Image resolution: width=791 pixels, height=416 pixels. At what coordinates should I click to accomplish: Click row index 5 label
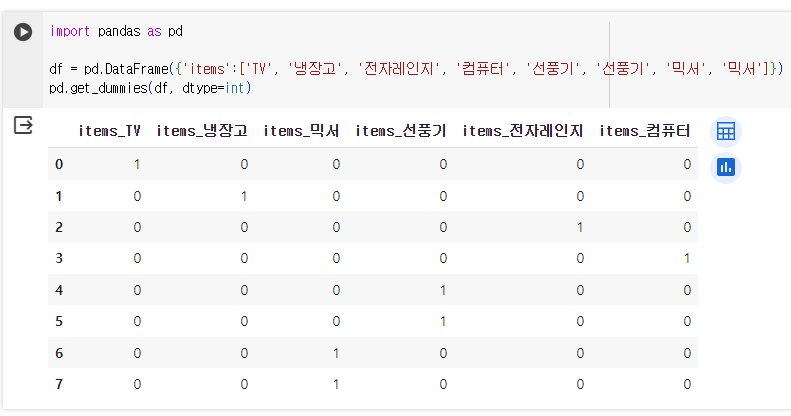(59, 322)
